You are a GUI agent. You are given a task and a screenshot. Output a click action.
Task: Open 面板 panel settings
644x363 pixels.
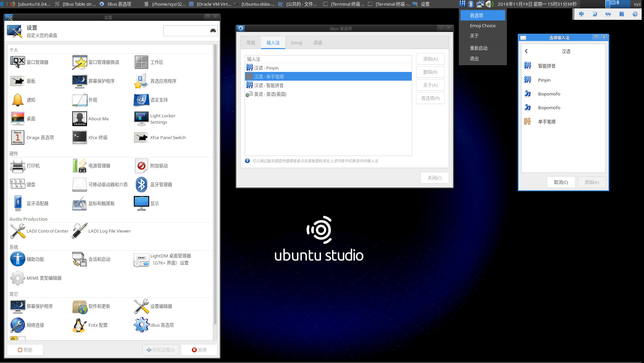click(x=23, y=81)
